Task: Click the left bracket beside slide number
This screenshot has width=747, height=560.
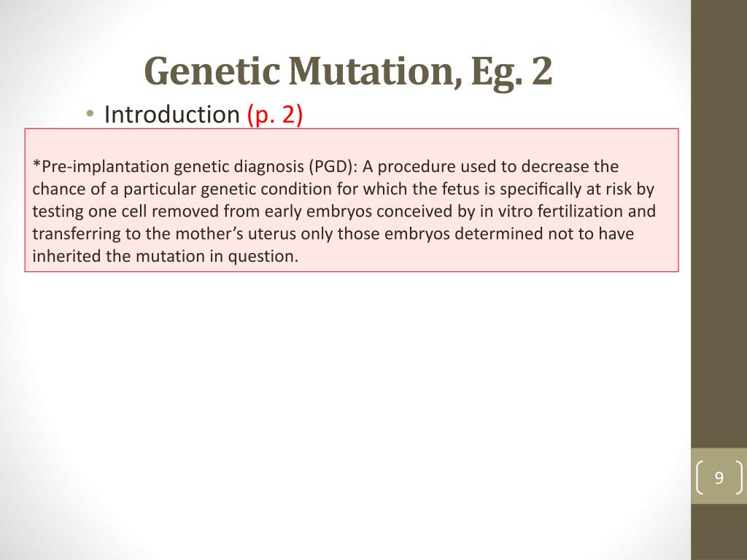Action: [700, 477]
